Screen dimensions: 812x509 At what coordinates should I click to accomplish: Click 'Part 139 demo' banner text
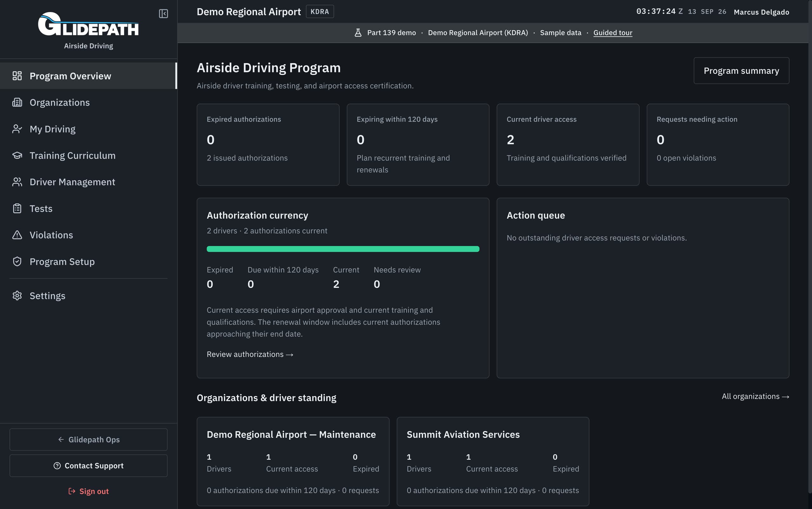pos(391,33)
